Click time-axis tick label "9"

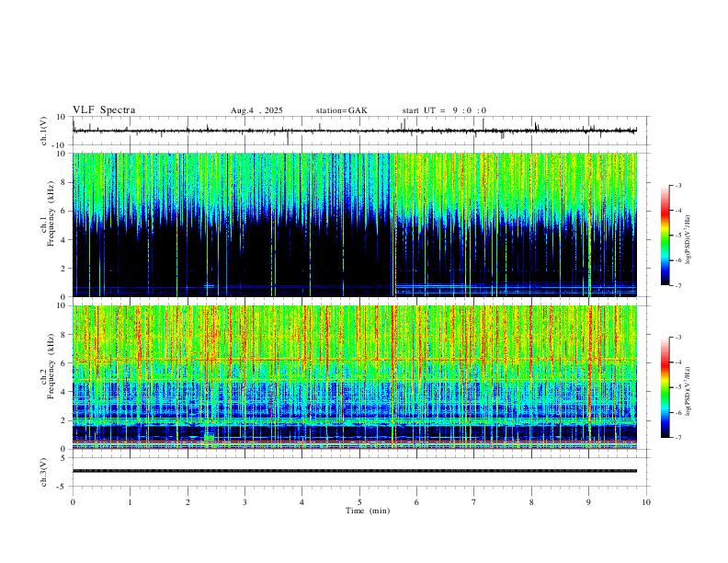[x=588, y=502]
